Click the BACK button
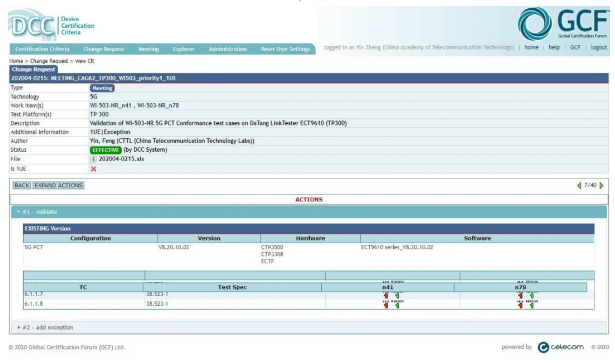 pos(22,186)
